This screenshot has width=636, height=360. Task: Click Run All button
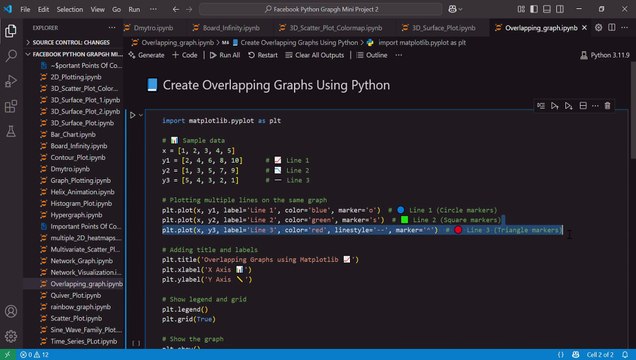225,55
